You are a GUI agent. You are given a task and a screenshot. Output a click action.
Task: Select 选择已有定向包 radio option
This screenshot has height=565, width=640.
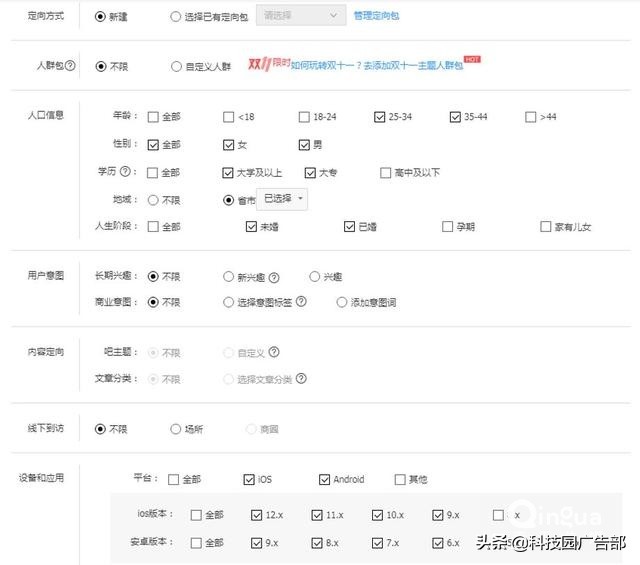(x=176, y=17)
